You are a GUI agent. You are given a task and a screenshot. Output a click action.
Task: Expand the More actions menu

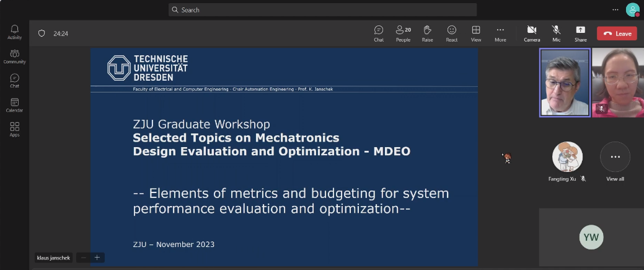pyautogui.click(x=500, y=33)
